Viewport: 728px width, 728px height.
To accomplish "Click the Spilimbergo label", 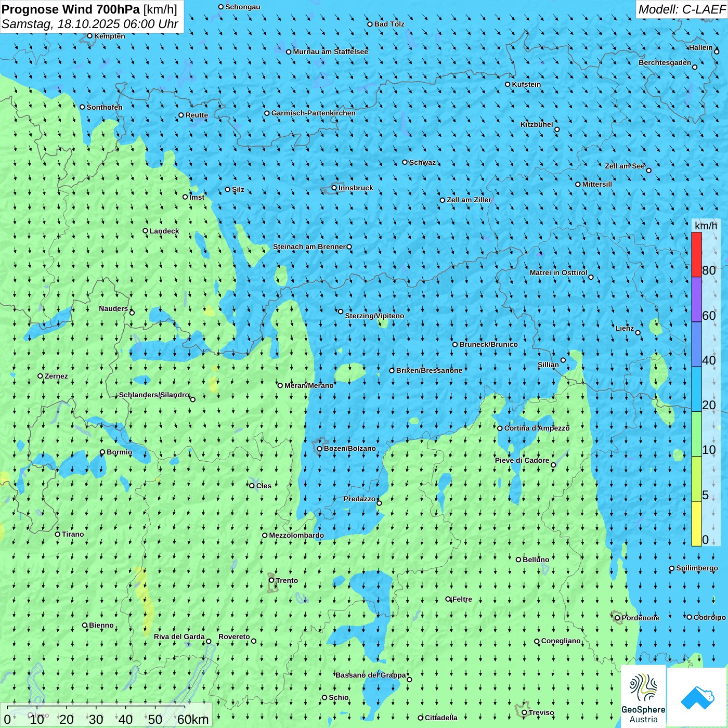I will click(x=697, y=568).
